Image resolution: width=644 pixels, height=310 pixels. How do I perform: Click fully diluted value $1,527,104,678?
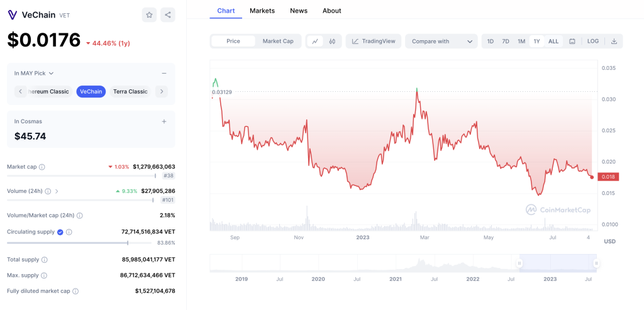coord(155,291)
